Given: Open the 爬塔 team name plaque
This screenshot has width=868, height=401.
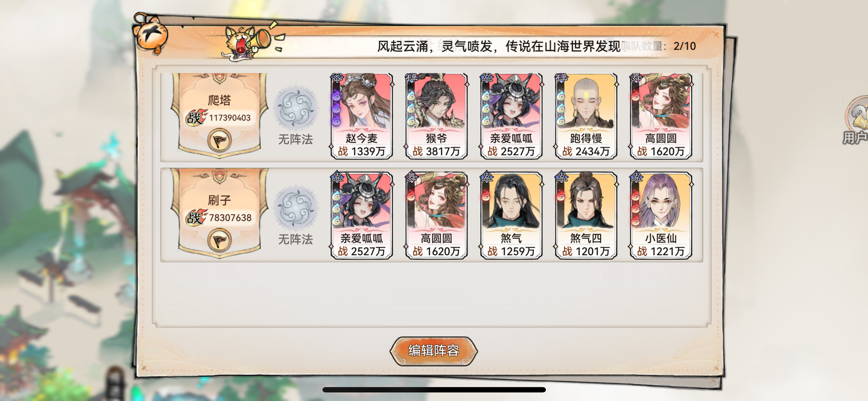Looking at the screenshot, I should [x=219, y=100].
